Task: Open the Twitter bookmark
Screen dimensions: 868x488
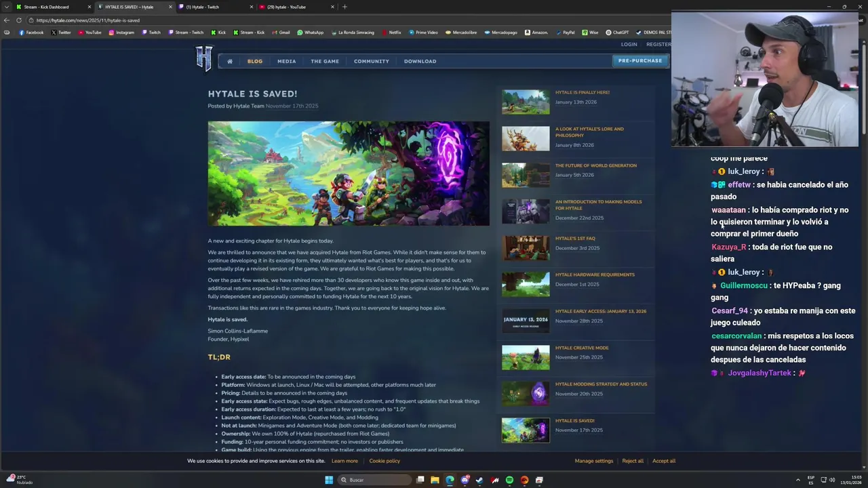Action: [61, 33]
